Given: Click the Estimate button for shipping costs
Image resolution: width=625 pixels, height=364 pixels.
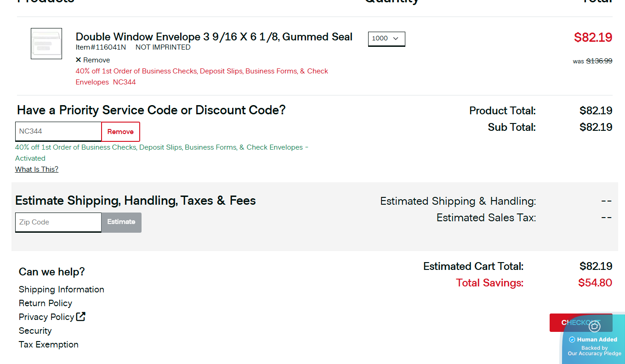Looking at the screenshot, I should [121, 222].
